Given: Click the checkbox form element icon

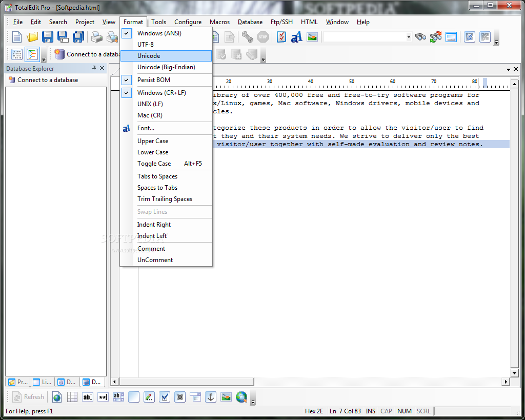Looking at the screenshot, I should coord(165,397).
